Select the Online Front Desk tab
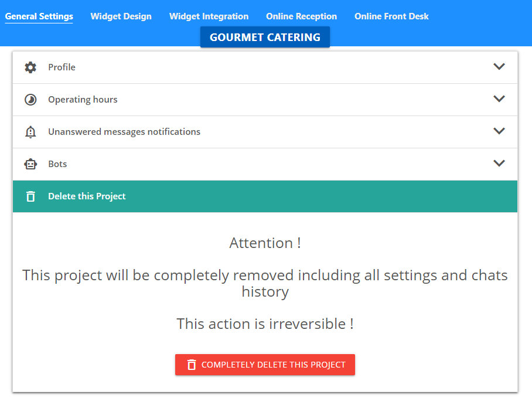532x401 pixels. point(391,16)
